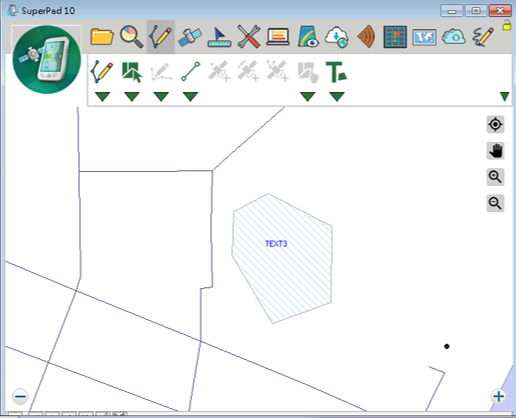The image size is (516, 418).
Task: Select the text annotation T tool
Action: click(x=336, y=72)
